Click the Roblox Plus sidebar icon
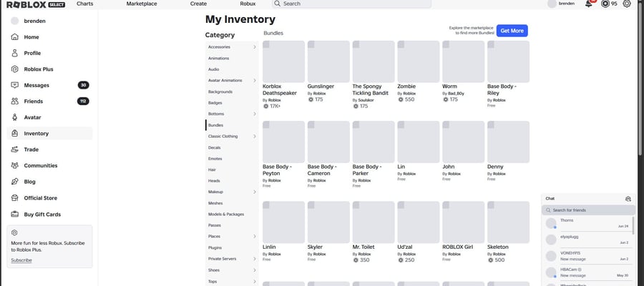Viewport: 644px width, 286px height. pos(15,69)
